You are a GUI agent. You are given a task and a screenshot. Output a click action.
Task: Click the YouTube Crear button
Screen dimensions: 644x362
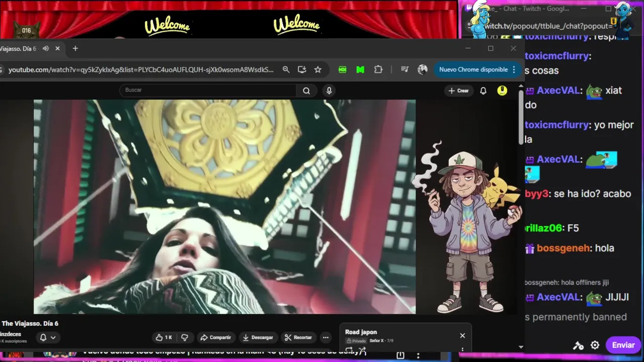458,91
